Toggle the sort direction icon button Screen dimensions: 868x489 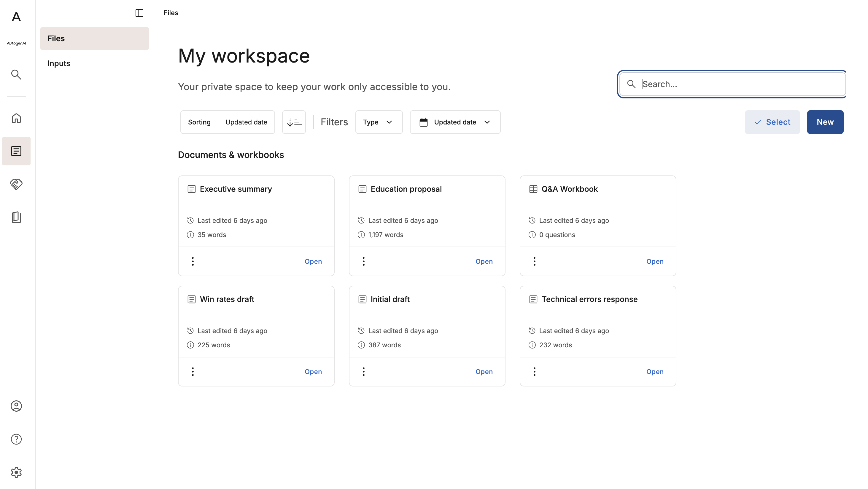[294, 122]
